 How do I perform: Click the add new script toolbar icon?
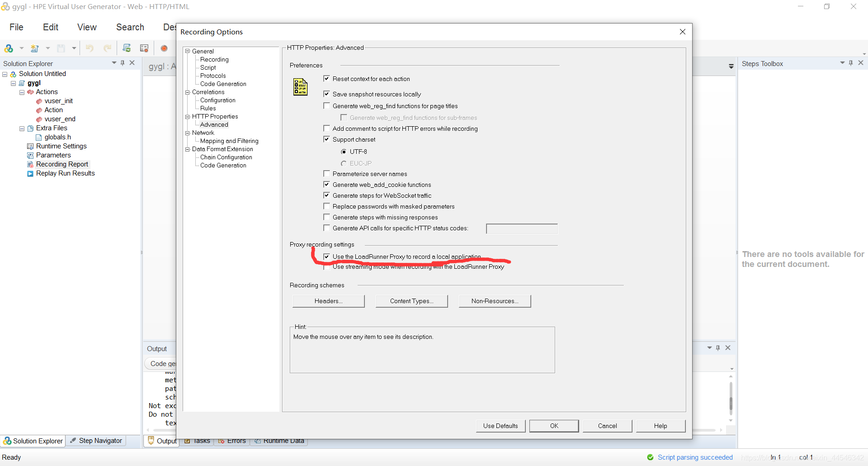tap(35, 48)
